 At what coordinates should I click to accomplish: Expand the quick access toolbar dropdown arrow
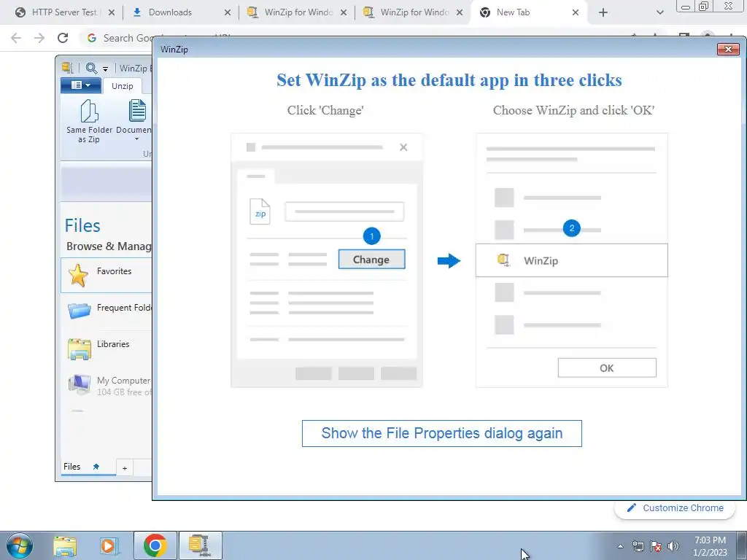(105, 69)
